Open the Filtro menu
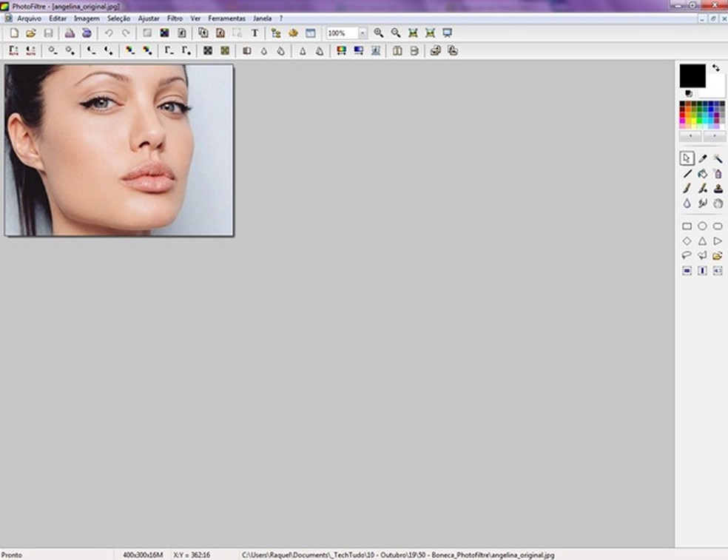 [x=175, y=18]
